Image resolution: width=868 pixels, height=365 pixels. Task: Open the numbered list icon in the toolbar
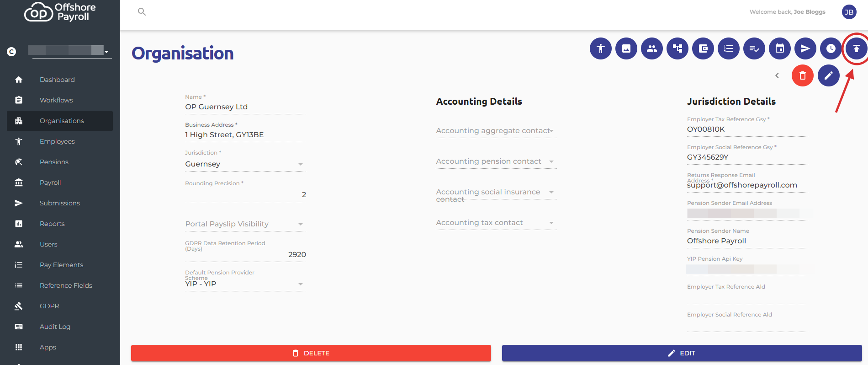[729, 48]
